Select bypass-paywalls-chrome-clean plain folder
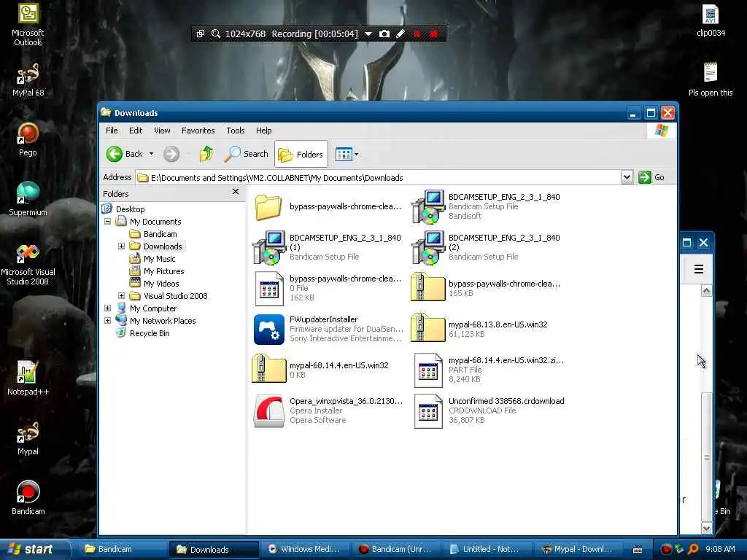This screenshot has width=747, height=560. (x=328, y=206)
